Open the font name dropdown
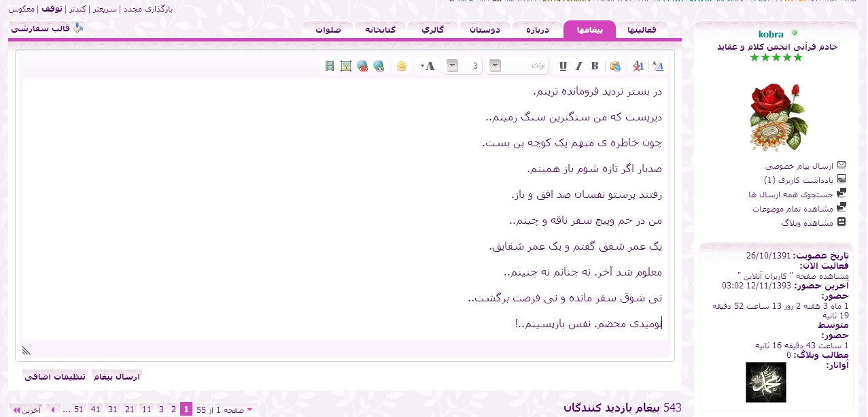Viewport: 868px width, 417px height. (496, 66)
